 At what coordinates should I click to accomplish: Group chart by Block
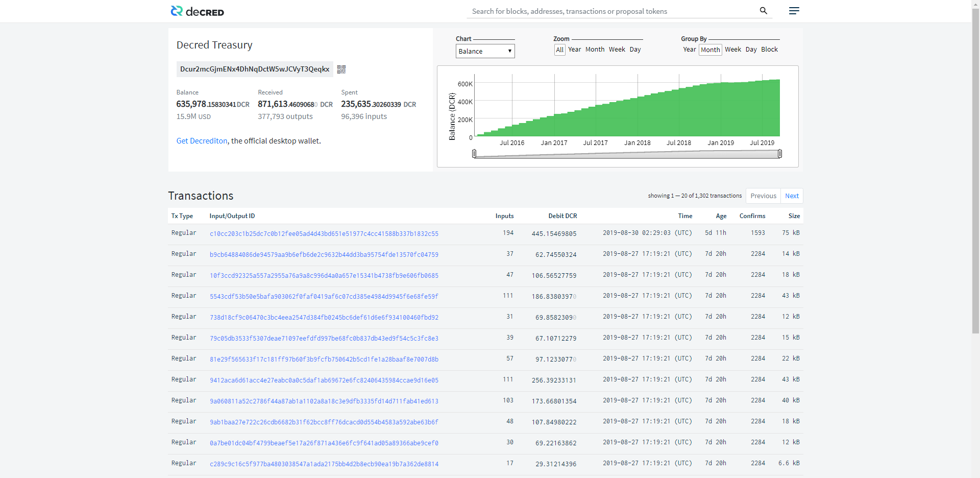point(770,50)
